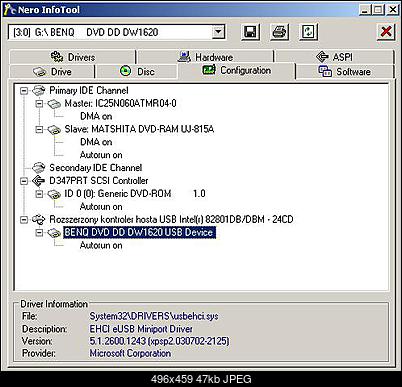Click the Configuration tab board icon
The height and width of the screenshot is (387, 402).
[209, 70]
